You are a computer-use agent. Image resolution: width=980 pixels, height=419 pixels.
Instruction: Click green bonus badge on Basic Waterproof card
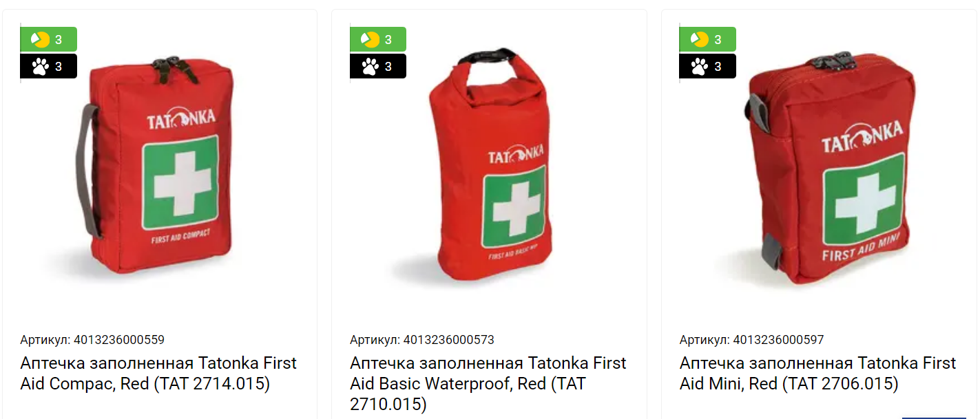click(x=378, y=39)
